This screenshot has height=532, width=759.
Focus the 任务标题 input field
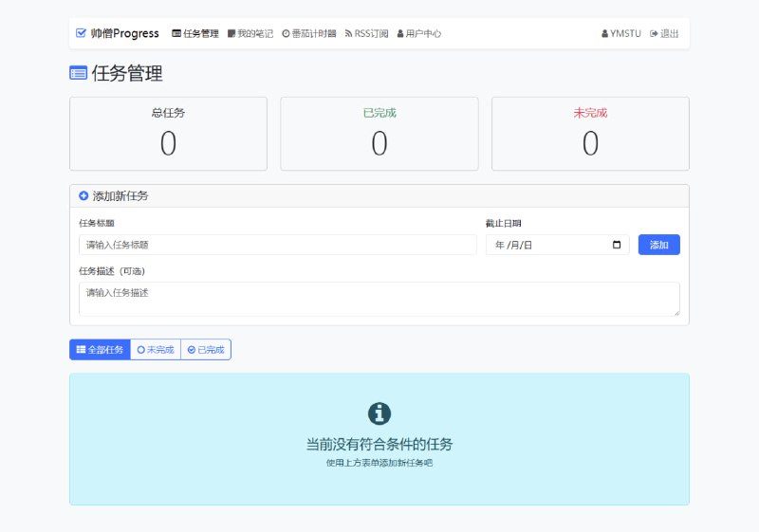pos(278,245)
